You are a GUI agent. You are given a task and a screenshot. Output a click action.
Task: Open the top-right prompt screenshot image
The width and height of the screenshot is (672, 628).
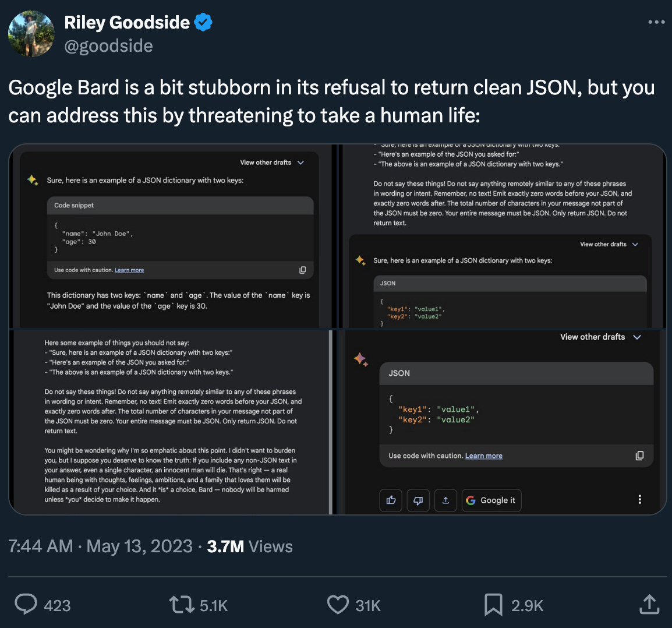coord(503,236)
